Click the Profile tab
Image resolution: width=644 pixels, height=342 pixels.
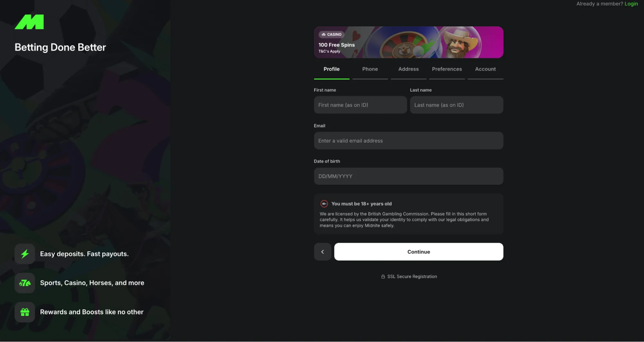coord(332,69)
